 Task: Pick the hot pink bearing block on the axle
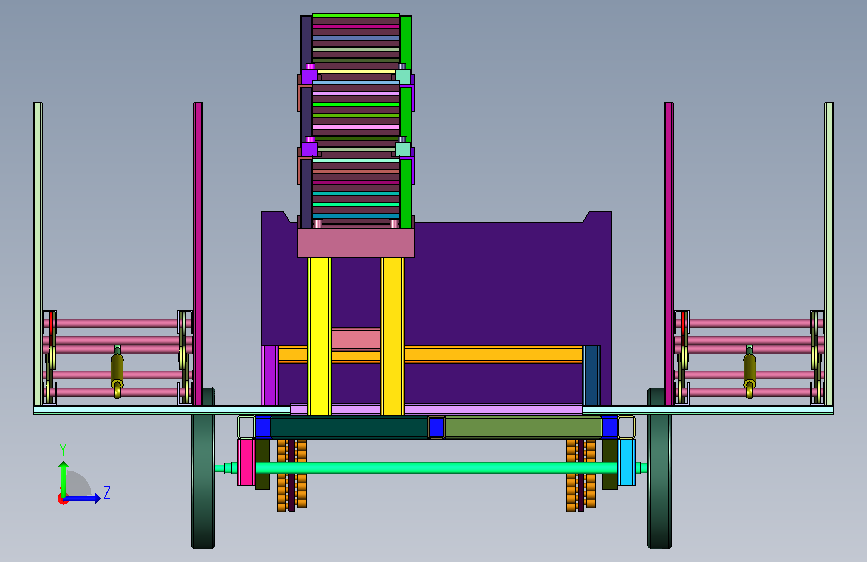tap(246, 462)
